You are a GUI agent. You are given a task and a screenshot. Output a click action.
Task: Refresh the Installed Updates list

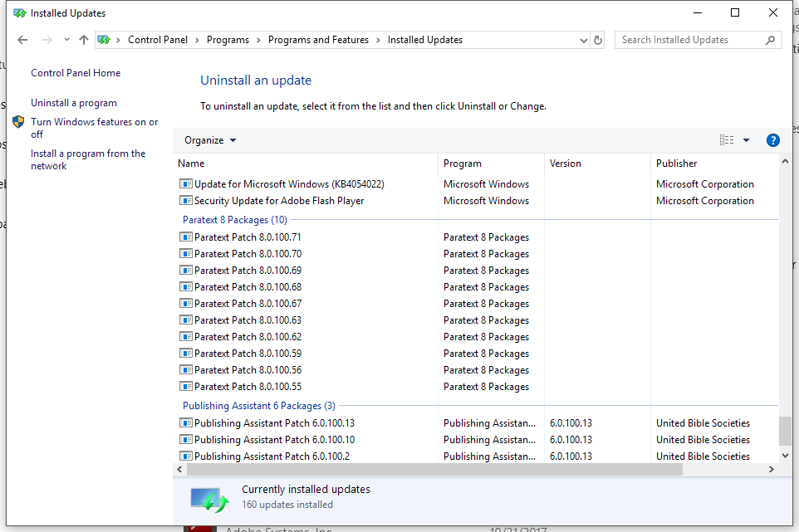tap(598, 40)
